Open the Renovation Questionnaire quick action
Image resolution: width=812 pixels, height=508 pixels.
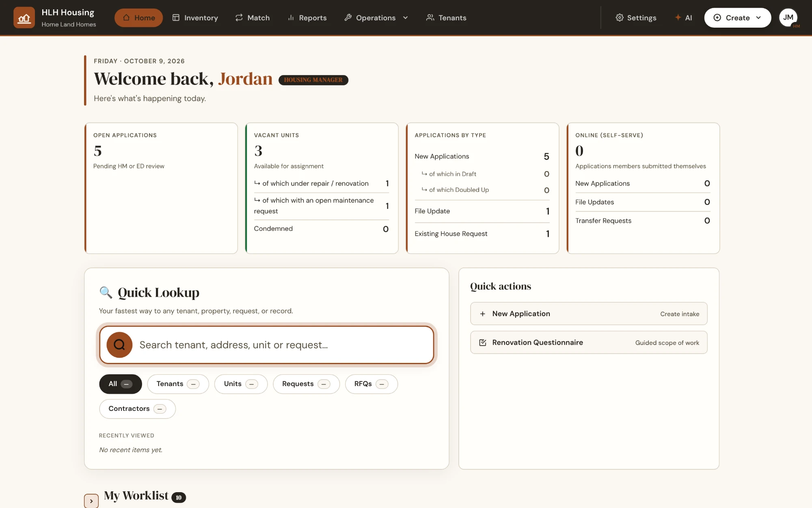point(589,343)
